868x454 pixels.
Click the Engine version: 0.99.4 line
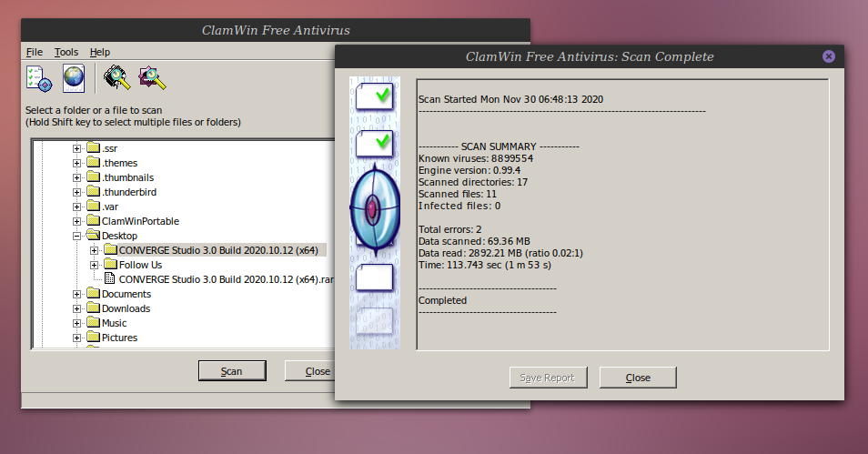469,170
